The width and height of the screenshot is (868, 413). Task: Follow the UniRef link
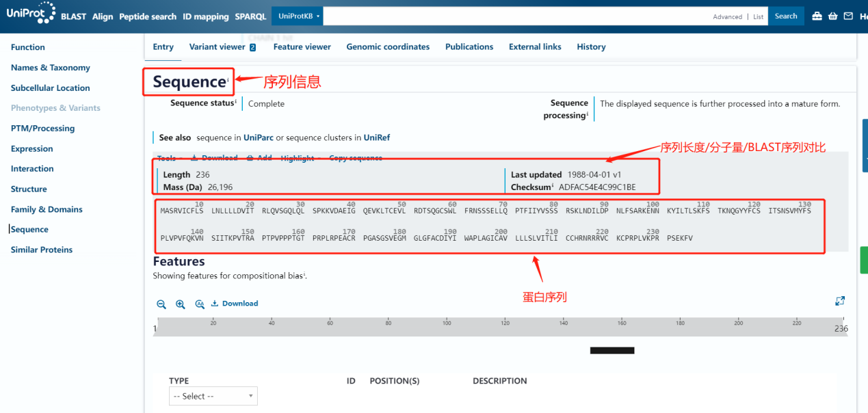pyautogui.click(x=376, y=138)
